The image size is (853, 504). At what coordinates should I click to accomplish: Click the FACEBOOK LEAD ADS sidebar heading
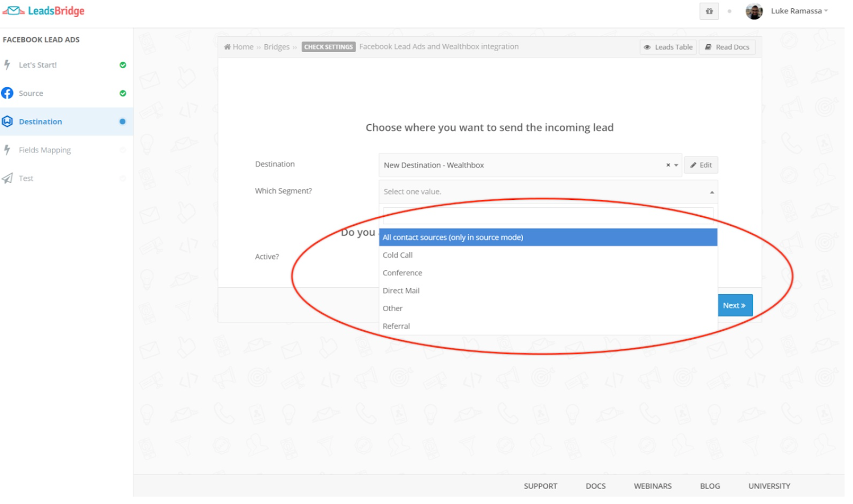coord(41,39)
